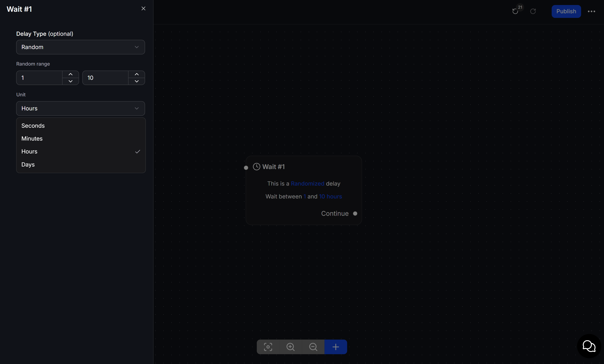The width and height of the screenshot is (604, 364).
Task: Click the minimum random range field
Action: [x=39, y=78]
